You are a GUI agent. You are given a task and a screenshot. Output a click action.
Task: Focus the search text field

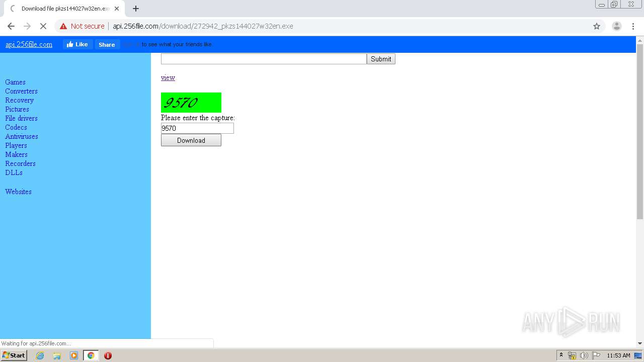click(x=264, y=59)
